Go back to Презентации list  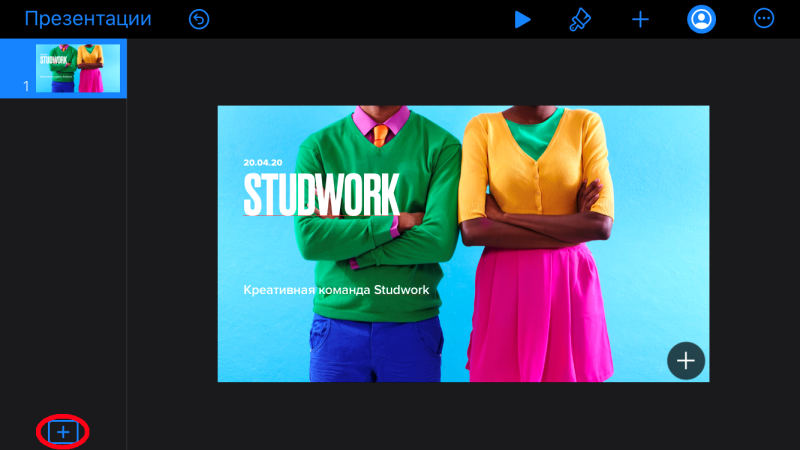click(x=88, y=19)
